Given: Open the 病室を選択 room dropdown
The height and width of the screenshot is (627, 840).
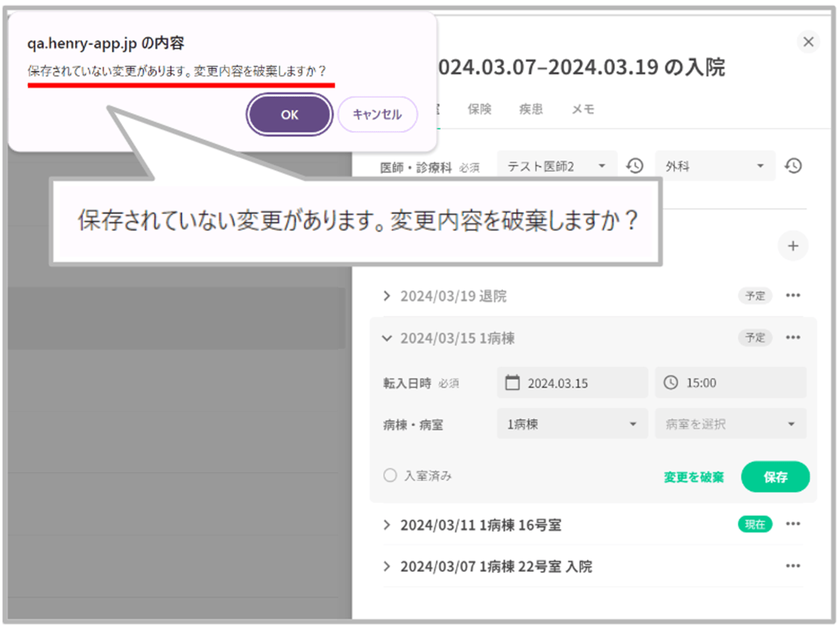Looking at the screenshot, I should (730, 424).
